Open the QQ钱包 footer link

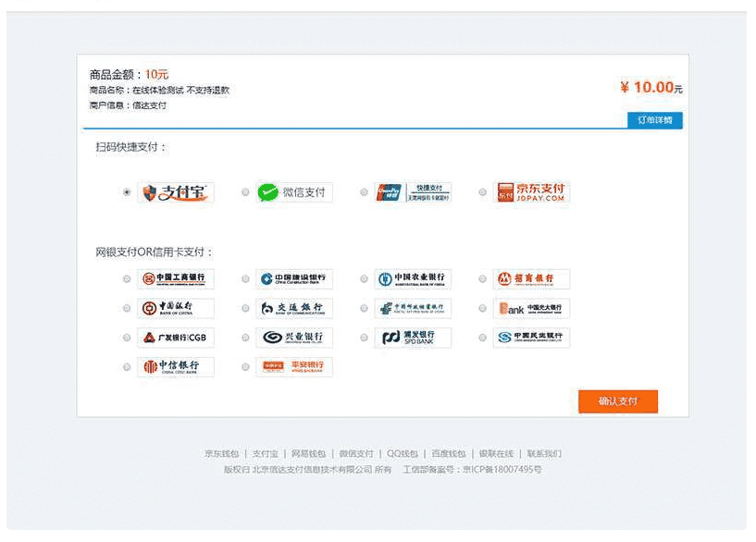403,454
